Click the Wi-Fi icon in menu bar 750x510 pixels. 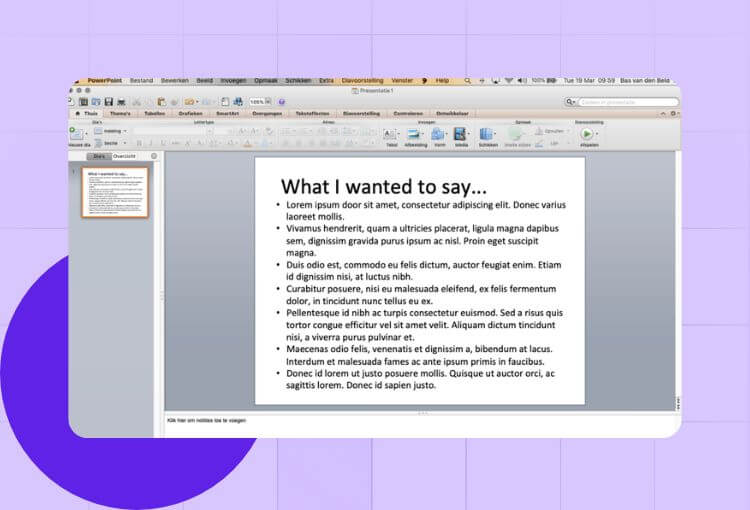tap(508, 81)
